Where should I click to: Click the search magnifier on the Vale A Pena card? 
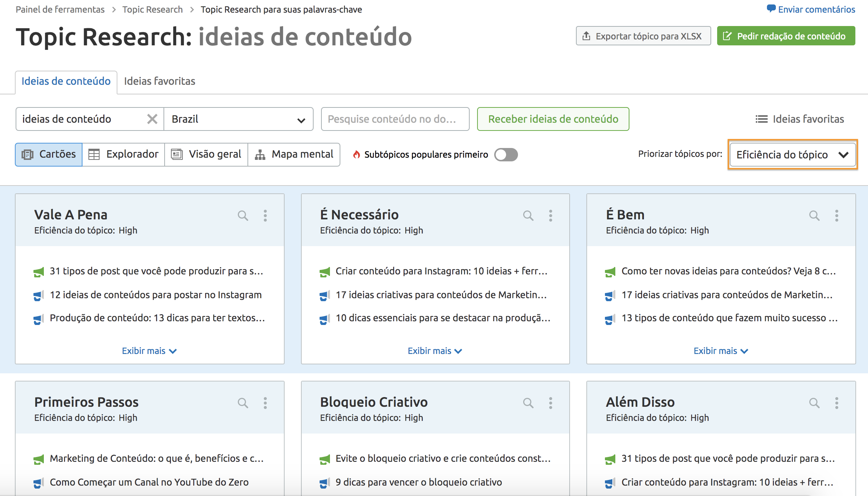(x=243, y=215)
